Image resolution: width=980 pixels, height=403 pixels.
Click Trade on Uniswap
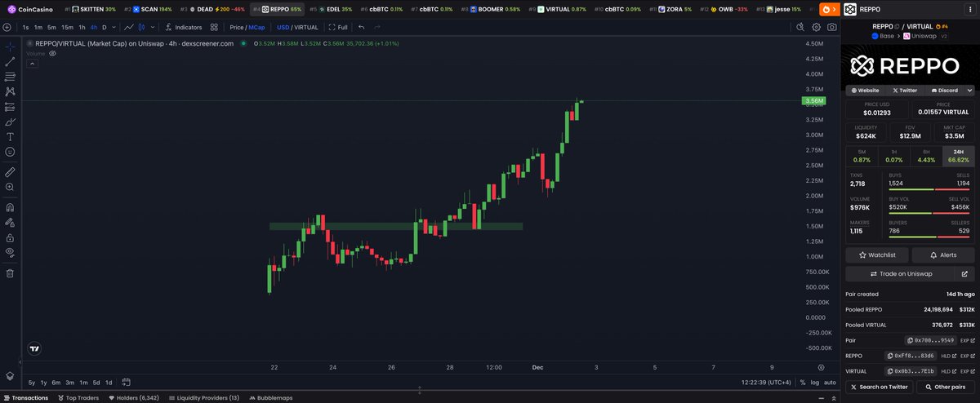click(x=901, y=274)
